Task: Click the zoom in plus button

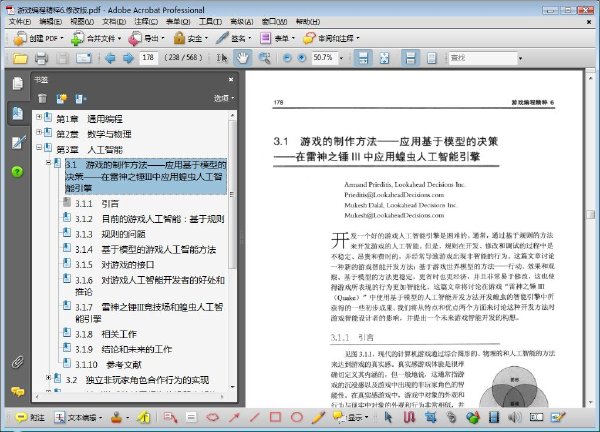Action: pyautogui.click(x=302, y=58)
